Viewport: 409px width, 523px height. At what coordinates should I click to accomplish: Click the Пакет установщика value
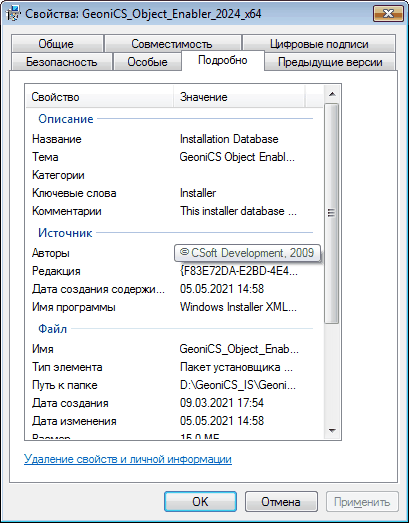coord(236,367)
